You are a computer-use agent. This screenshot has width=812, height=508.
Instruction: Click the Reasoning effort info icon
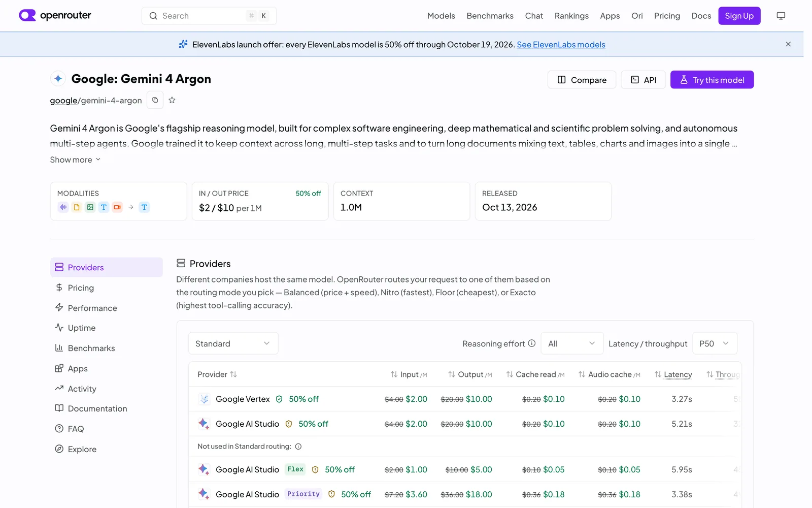point(532,343)
